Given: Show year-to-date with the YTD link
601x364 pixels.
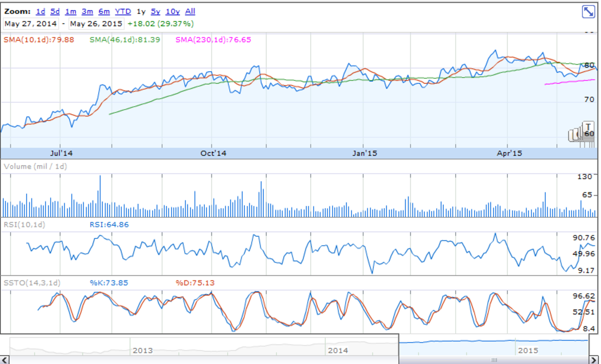Looking at the screenshot, I should [x=123, y=12].
